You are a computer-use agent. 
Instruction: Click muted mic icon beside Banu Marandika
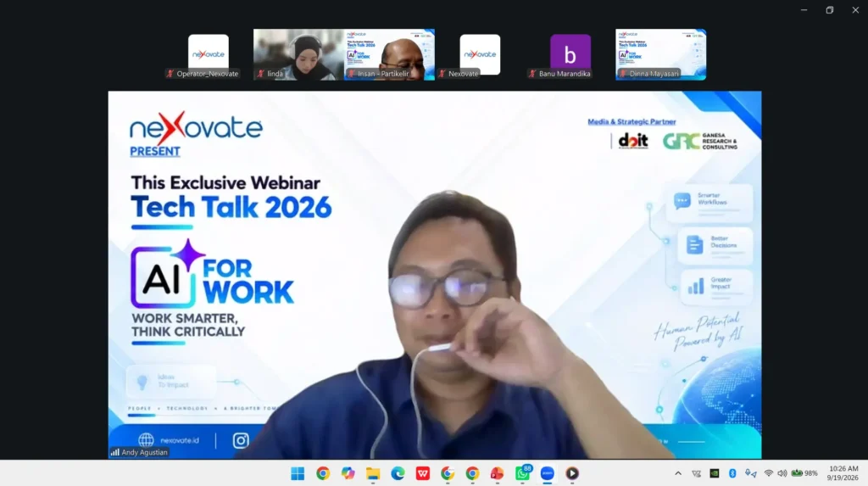[x=532, y=74]
